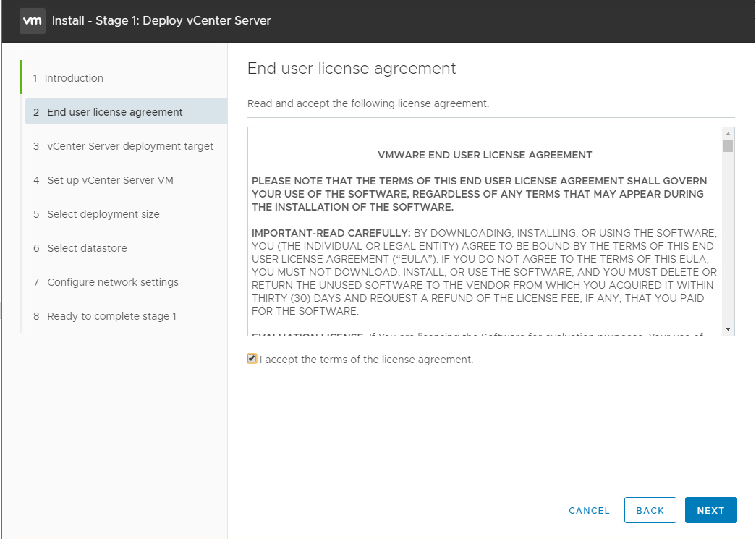Click the VMware End User License Agreement title text
Viewport: 756px width, 539px height.
click(x=485, y=155)
